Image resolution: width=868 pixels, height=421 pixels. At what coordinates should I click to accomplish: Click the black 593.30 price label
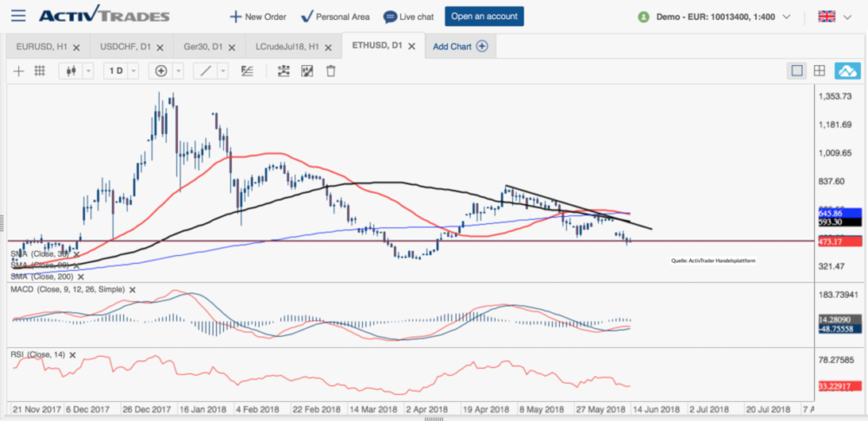click(839, 221)
